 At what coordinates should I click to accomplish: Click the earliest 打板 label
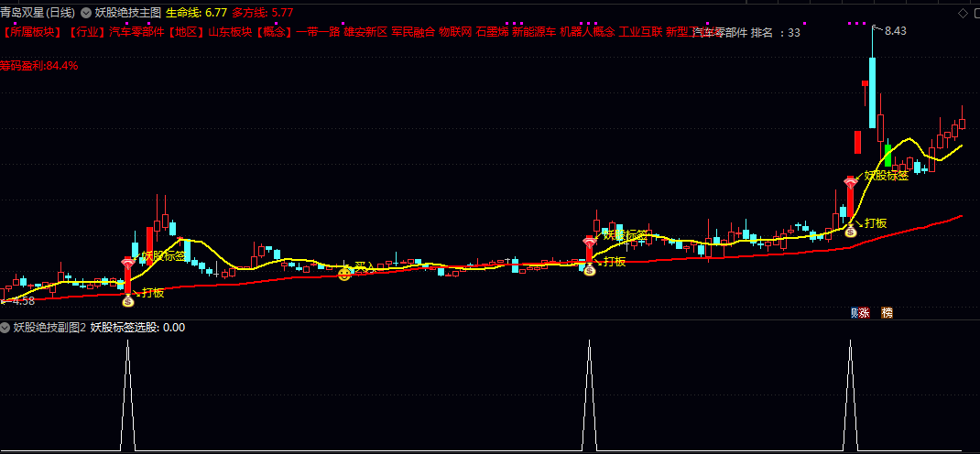point(153,292)
